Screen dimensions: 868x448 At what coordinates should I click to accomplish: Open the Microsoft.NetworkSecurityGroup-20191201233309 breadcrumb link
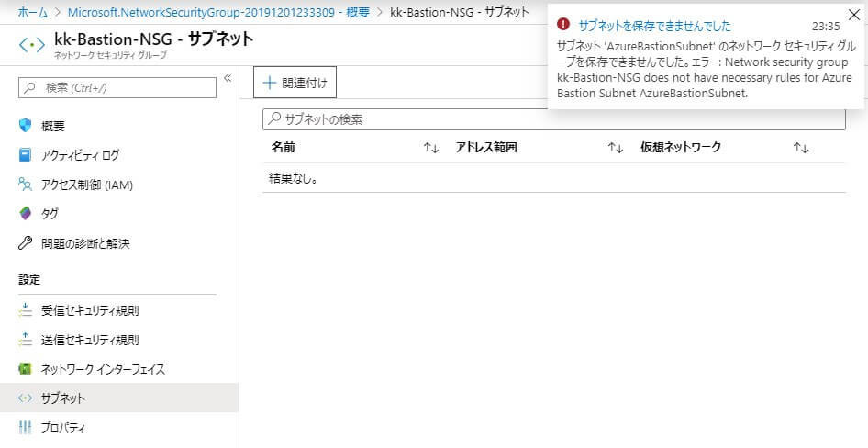(x=218, y=13)
